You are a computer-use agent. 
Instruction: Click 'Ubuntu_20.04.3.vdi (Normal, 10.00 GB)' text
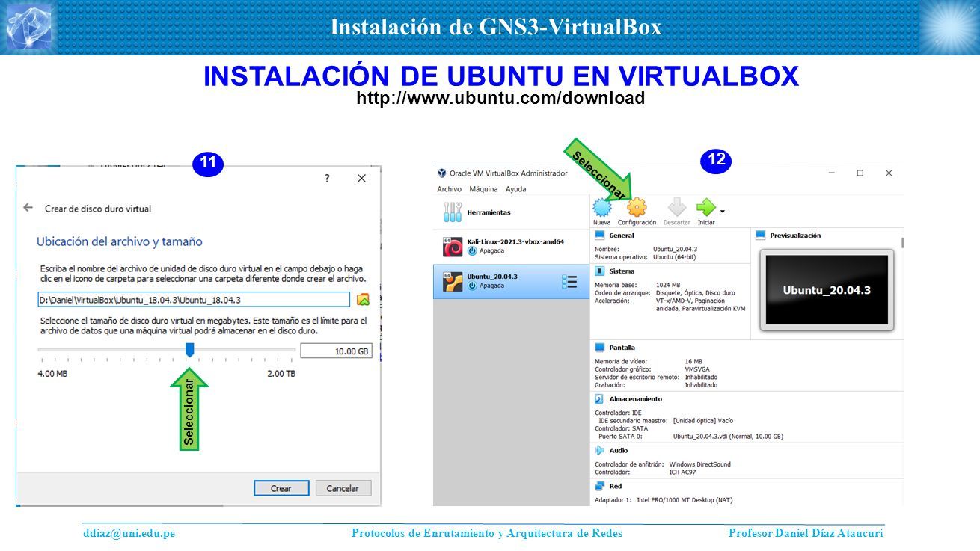pyautogui.click(x=728, y=436)
